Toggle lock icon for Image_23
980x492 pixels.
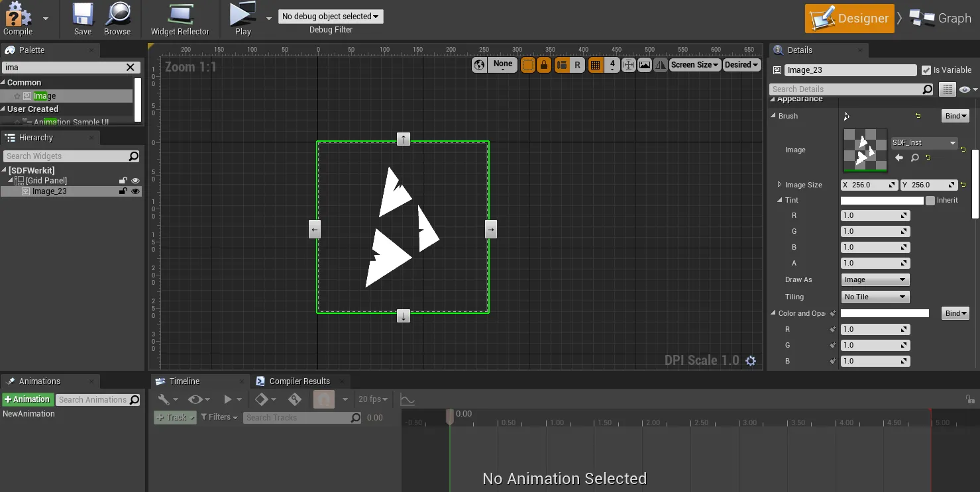click(x=123, y=191)
